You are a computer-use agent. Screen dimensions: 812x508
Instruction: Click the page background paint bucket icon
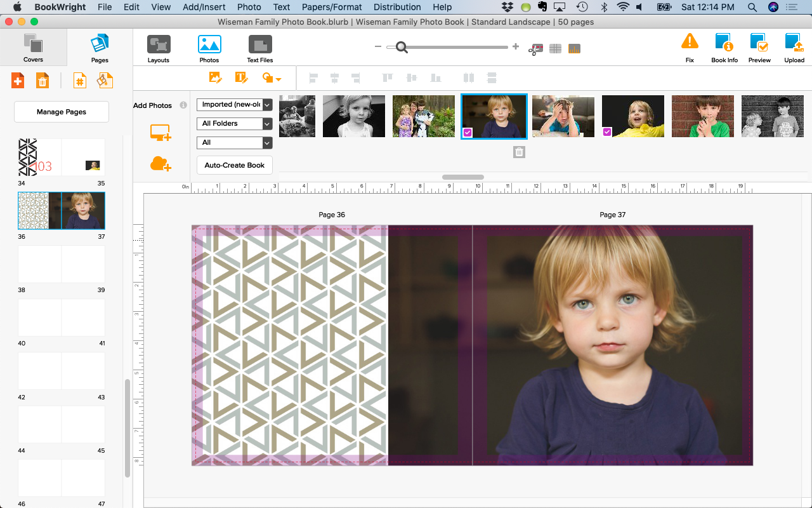tap(105, 81)
